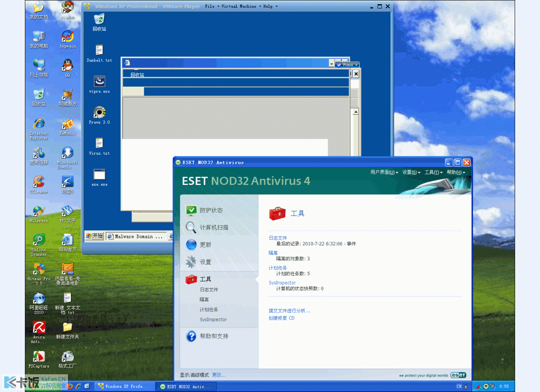Screen dimensions: 540x392
Task: Open the Virtual Machine menu in VMware Player
Action: click(241, 6)
